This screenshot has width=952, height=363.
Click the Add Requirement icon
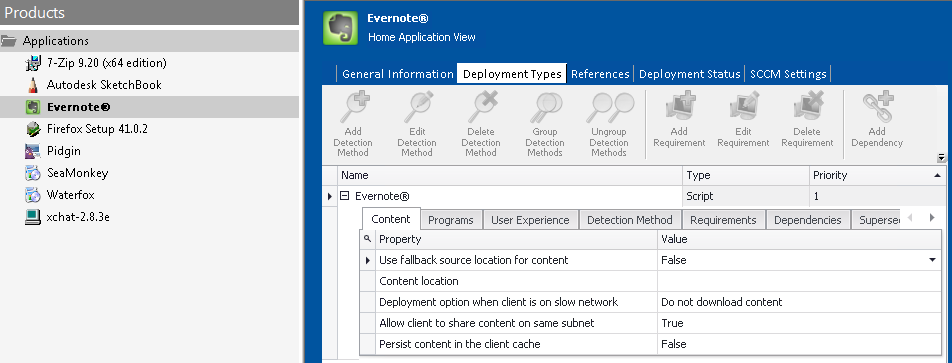pos(679,108)
